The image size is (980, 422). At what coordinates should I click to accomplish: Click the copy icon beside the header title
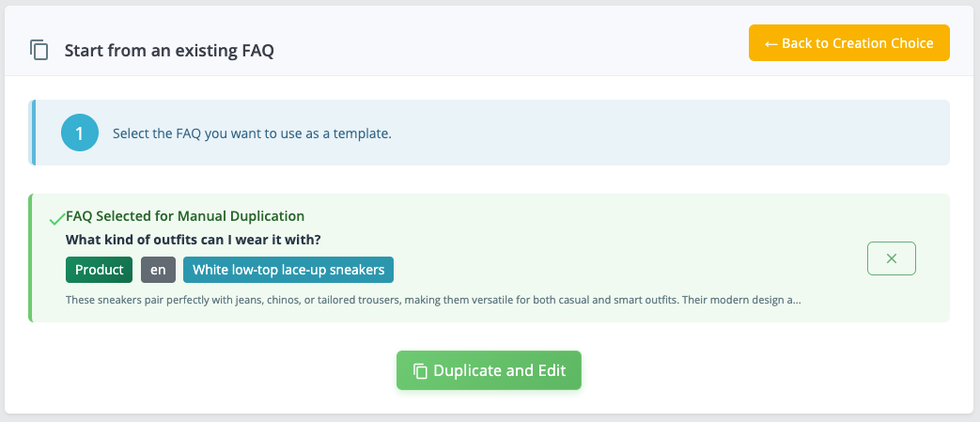tap(39, 50)
